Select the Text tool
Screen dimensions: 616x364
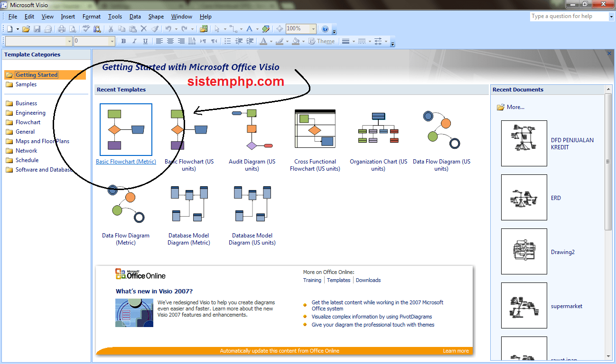(x=249, y=29)
